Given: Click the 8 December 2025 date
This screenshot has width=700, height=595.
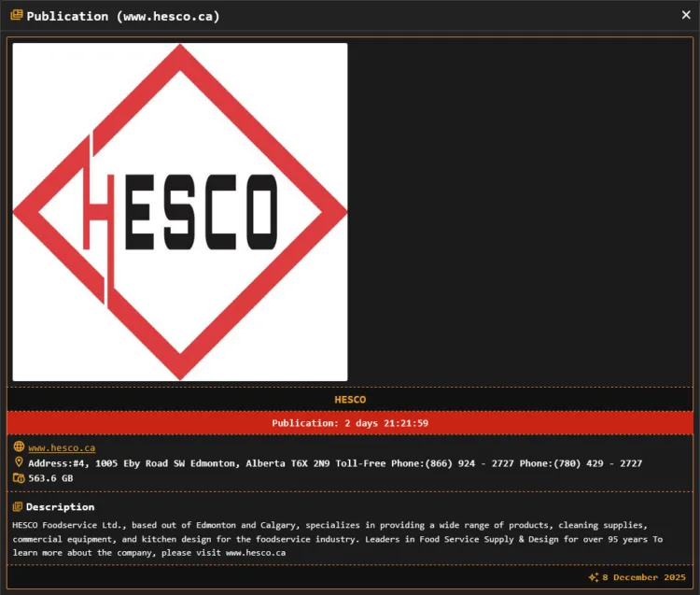Looking at the screenshot, I should [644, 577].
